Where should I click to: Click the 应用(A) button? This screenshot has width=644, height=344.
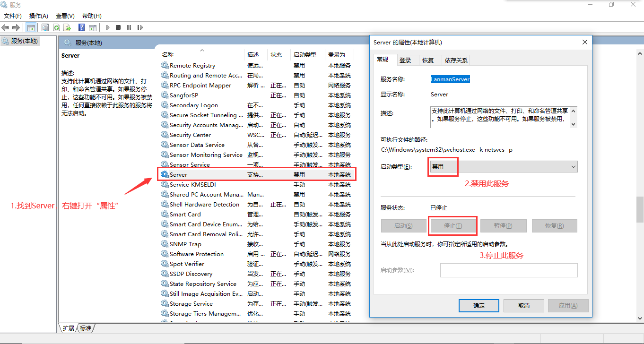[568, 305]
